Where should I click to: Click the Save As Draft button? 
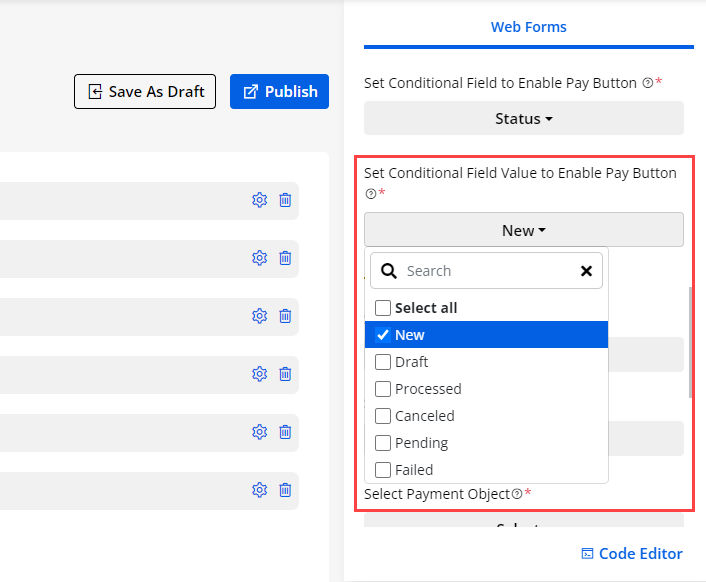tap(145, 91)
